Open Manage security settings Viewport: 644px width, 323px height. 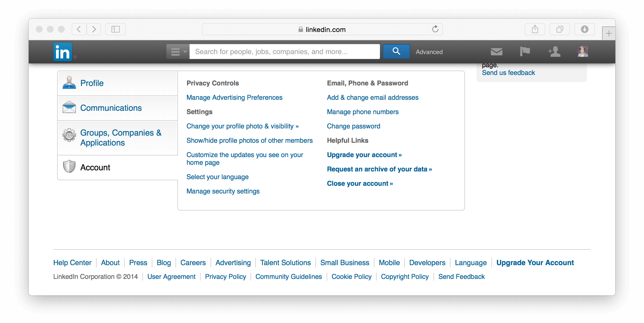point(223,191)
